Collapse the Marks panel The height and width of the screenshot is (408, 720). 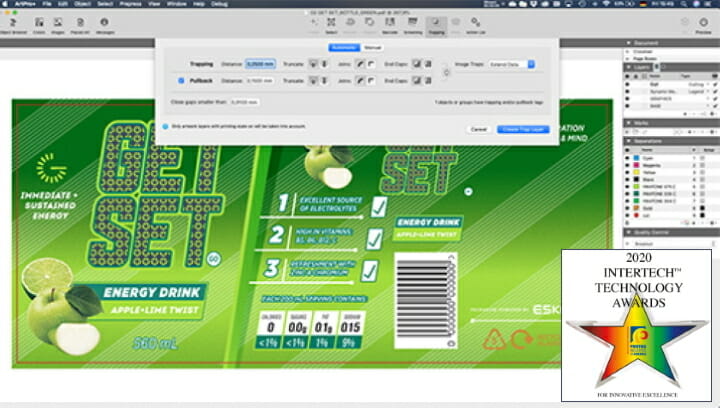coord(628,123)
